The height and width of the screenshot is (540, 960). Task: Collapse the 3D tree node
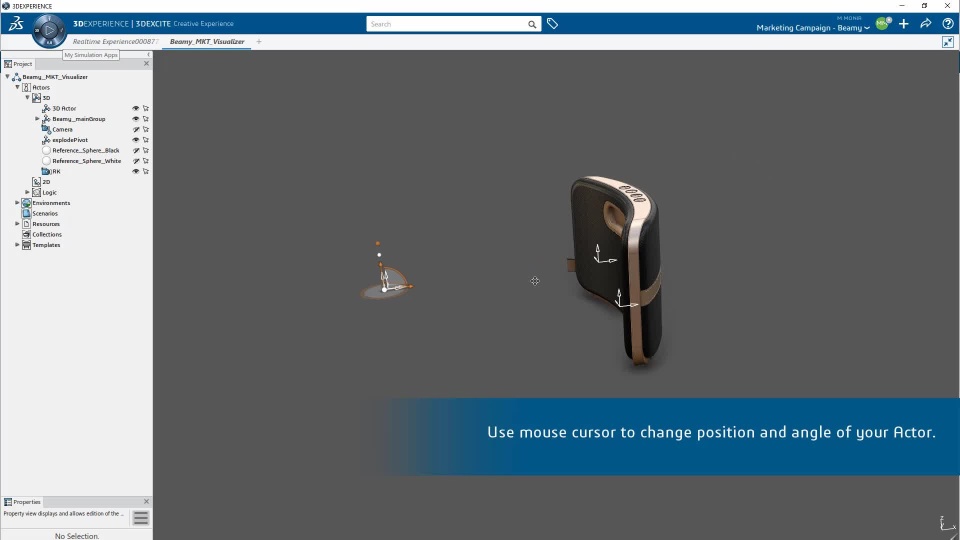pyautogui.click(x=27, y=97)
